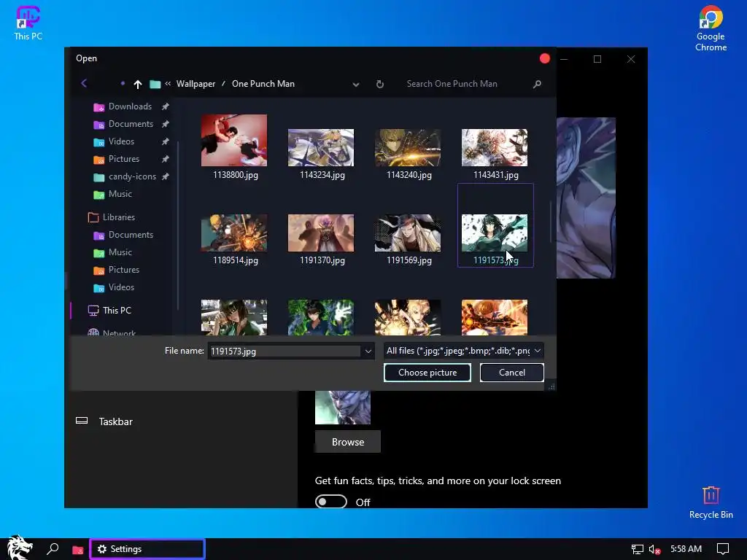
Task: Select thumbnail 1143234.jpg
Action: pos(321,147)
